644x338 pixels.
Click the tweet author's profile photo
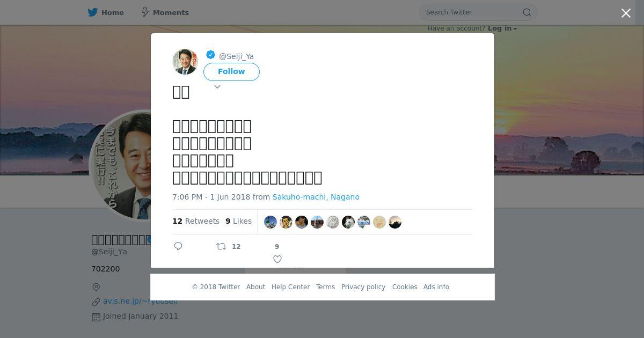coord(185,62)
